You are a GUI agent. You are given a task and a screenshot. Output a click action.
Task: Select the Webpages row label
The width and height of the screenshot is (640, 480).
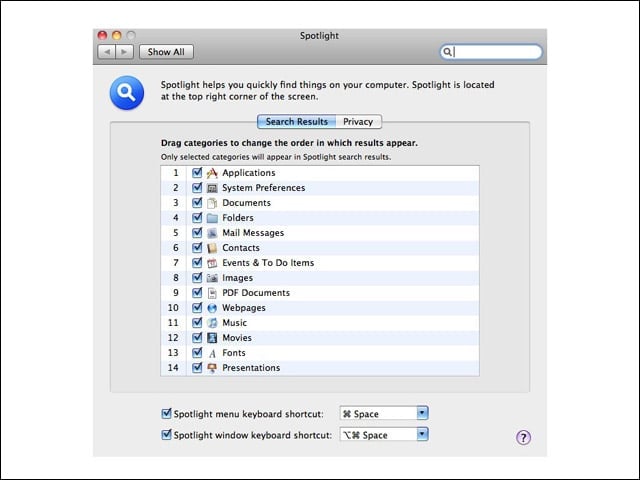(x=244, y=308)
